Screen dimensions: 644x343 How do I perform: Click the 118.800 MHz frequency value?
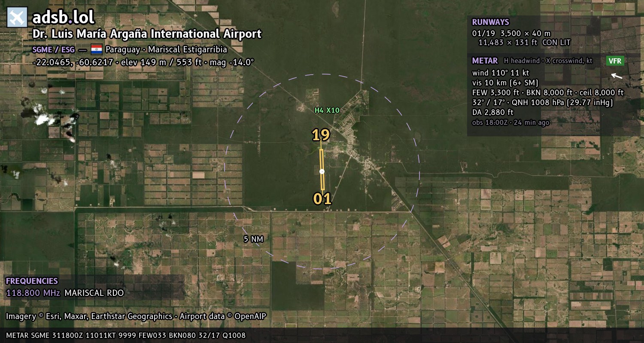click(33, 293)
